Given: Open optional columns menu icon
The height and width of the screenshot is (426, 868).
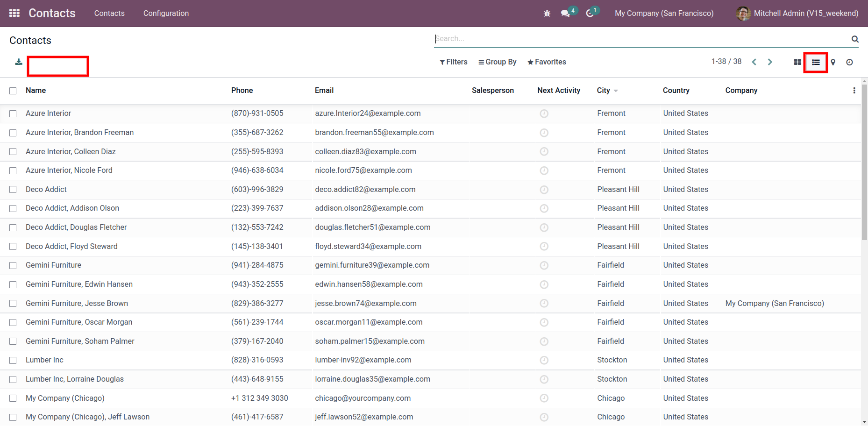Looking at the screenshot, I should tap(854, 91).
